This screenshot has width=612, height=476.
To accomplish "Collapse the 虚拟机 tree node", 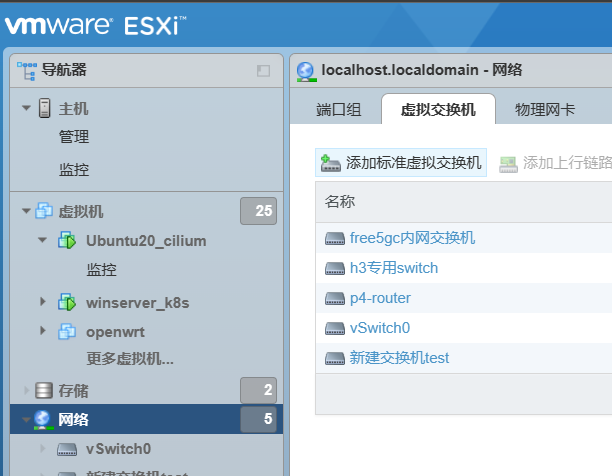I will pyautogui.click(x=25, y=211).
